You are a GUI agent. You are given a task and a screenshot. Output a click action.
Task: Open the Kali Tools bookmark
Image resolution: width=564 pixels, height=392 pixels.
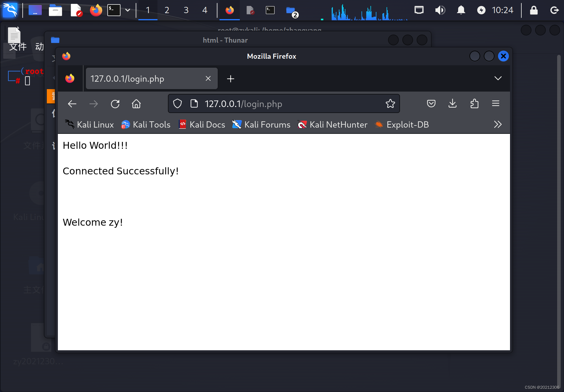[x=146, y=125]
